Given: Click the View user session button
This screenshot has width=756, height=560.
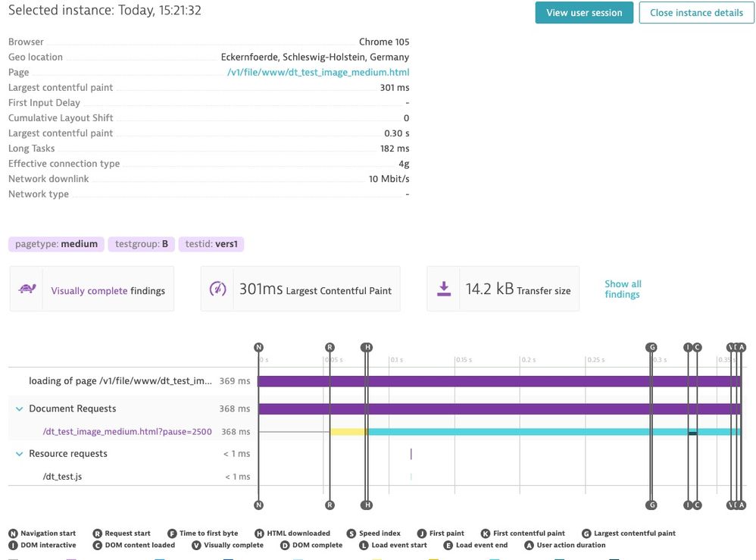Looking at the screenshot, I should pos(584,13).
